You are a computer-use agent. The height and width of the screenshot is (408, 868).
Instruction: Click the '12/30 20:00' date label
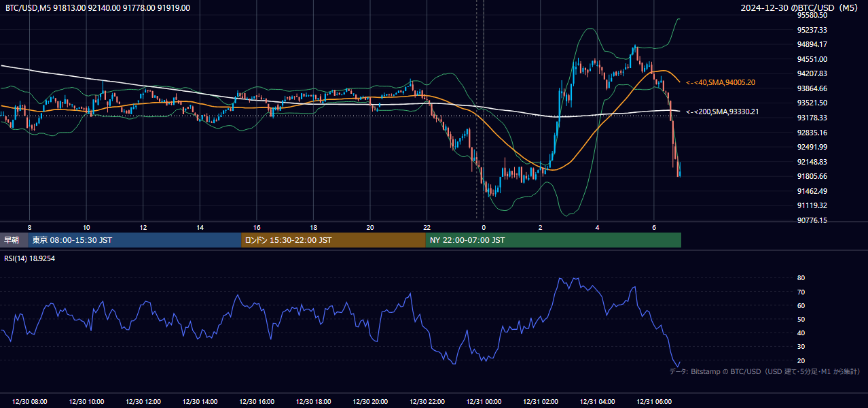[x=370, y=402]
